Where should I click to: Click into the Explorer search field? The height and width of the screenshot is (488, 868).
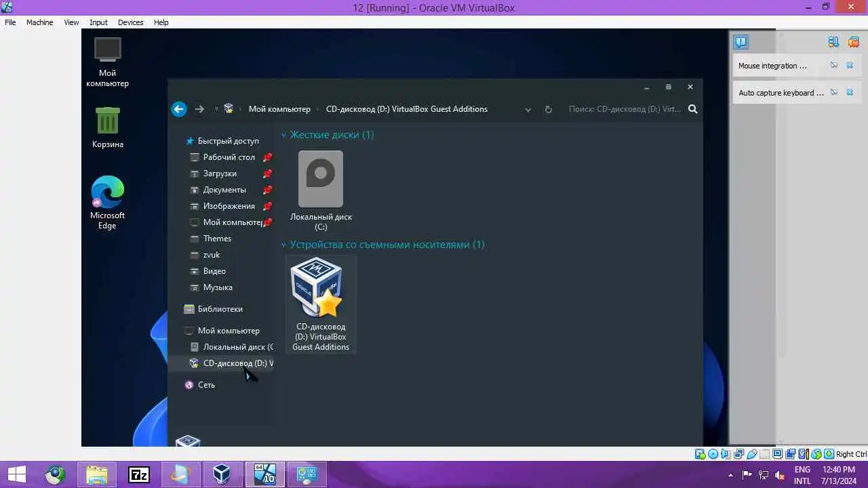pos(624,109)
